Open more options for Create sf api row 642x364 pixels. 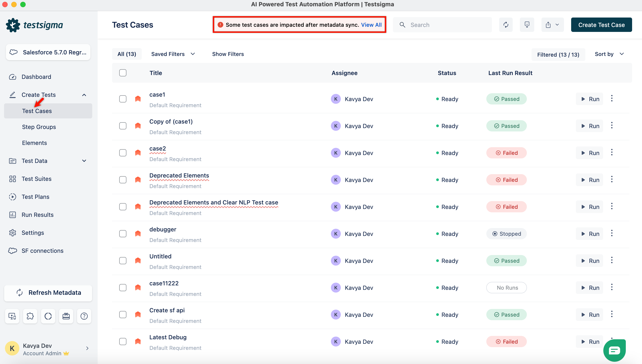click(x=612, y=314)
